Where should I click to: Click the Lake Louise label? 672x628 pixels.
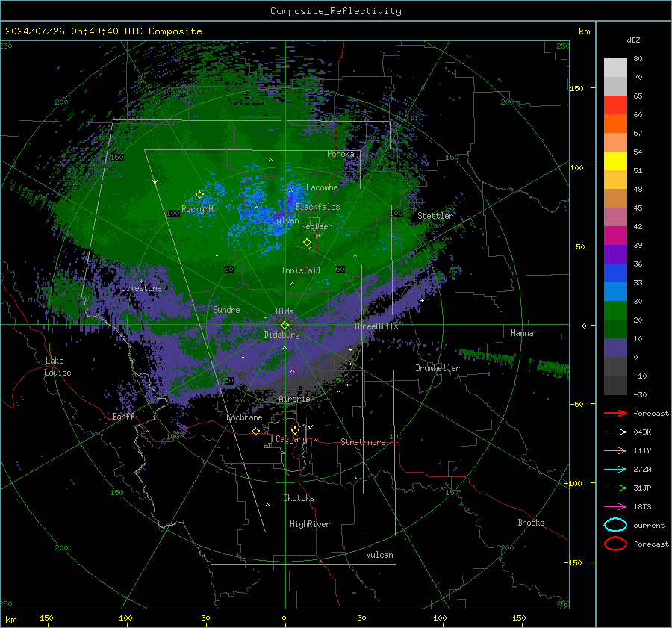[x=58, y=367]
